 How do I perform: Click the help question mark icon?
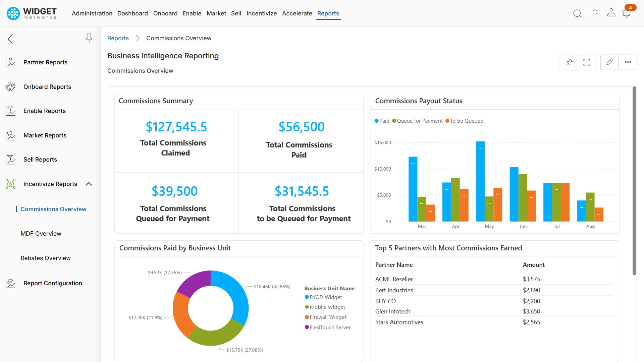595,13
